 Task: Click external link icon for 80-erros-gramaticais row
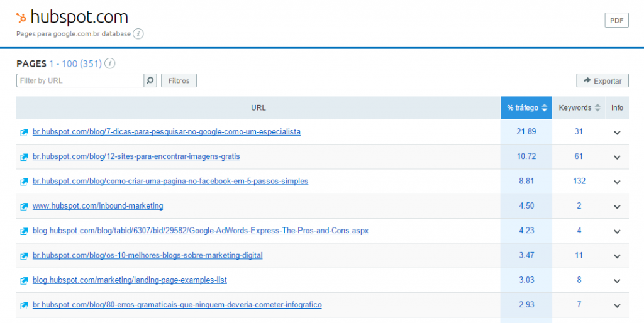click(24, 305)
